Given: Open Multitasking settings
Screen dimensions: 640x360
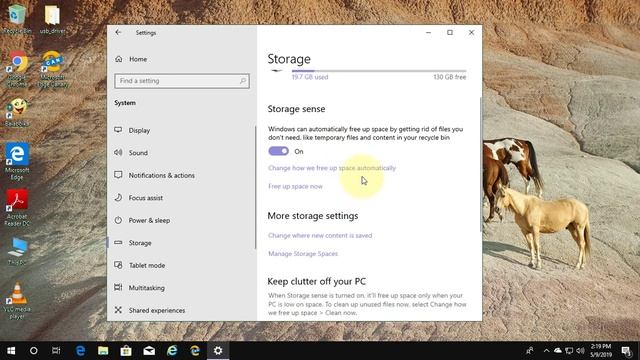Looking at the screenshot, I should (147, 288).
